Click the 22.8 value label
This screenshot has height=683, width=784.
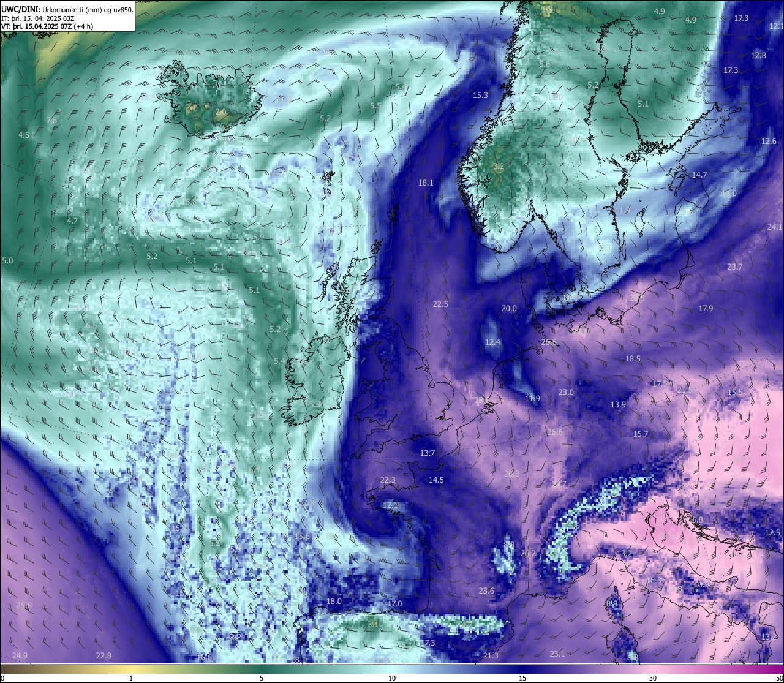coord(104,655)
